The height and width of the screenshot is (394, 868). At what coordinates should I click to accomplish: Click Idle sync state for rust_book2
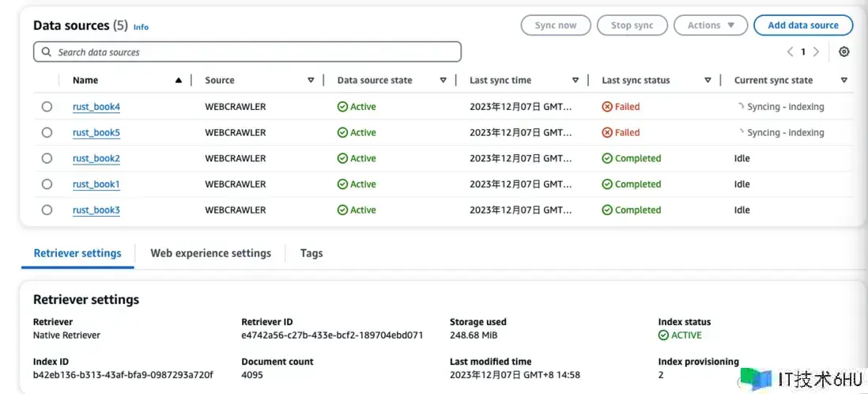tap(742, 158)
